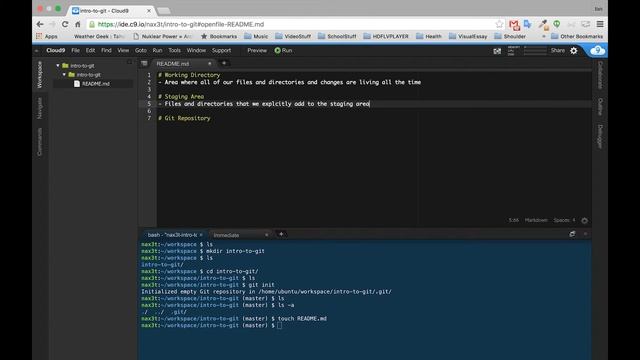
Task: Change the Spaces indentation setting
Action: 564,220
